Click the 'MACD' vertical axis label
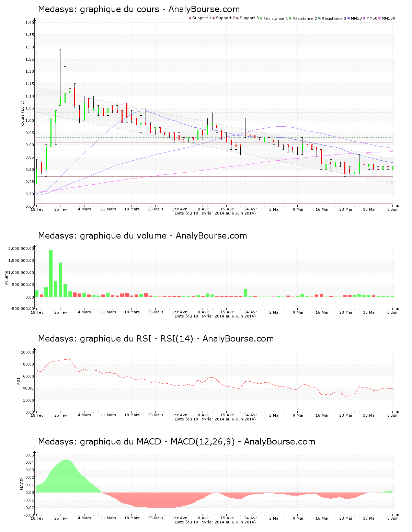Viewport: 412px width, 532px height. pos(22,484)
